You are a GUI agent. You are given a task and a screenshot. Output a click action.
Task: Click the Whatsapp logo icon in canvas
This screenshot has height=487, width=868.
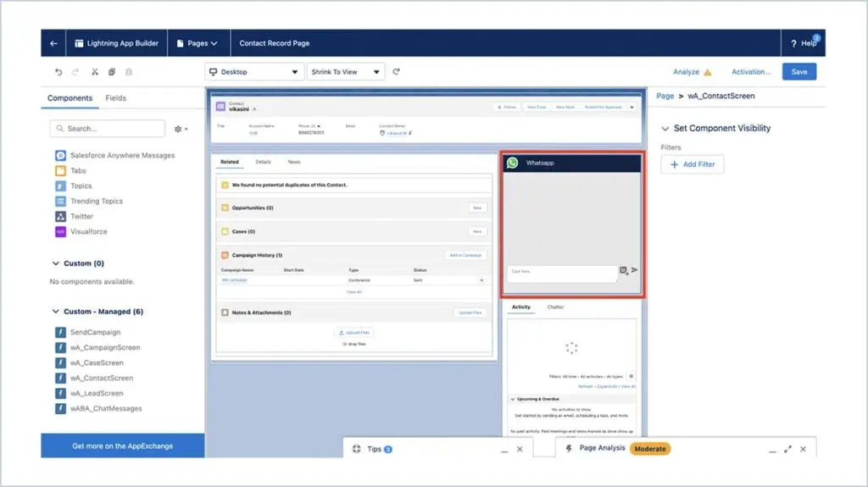coord(513,163)
